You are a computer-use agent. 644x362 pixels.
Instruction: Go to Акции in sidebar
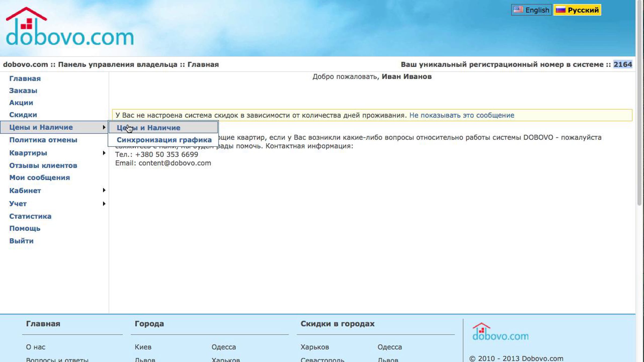click(x=21, y=103)
